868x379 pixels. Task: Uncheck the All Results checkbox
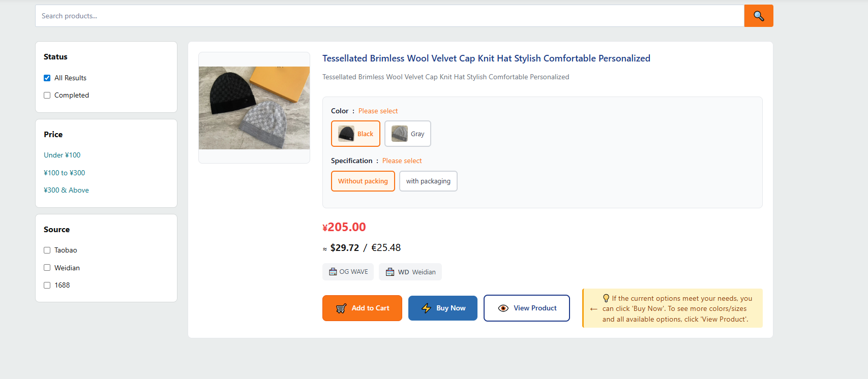[47, 78]
